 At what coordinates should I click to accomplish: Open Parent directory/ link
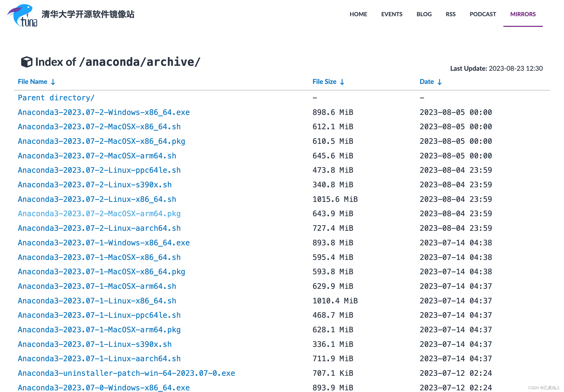coord(56,98)
